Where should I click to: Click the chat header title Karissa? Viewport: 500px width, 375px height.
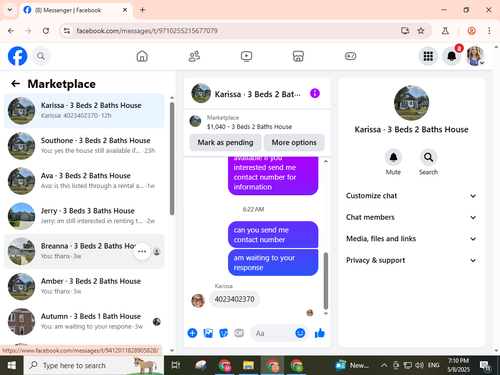click(x=257, y=94)
